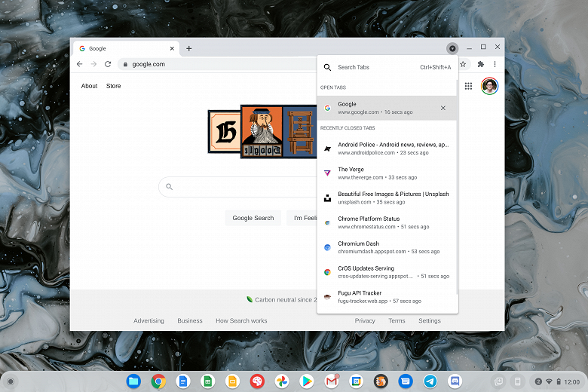The image size is (588, 392).
Task: Bookmark this page with the star icon
Action: 463,64
